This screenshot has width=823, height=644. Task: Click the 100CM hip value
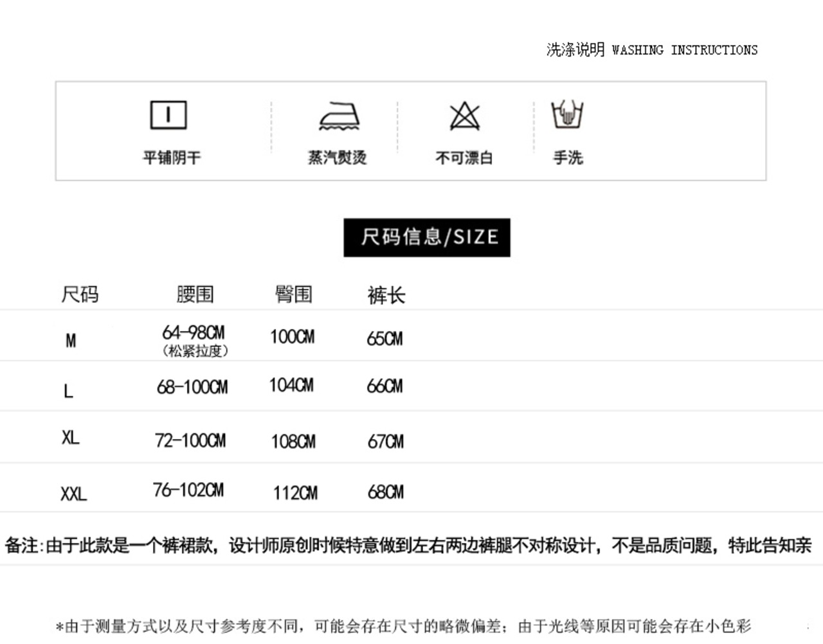pos(293,336)
